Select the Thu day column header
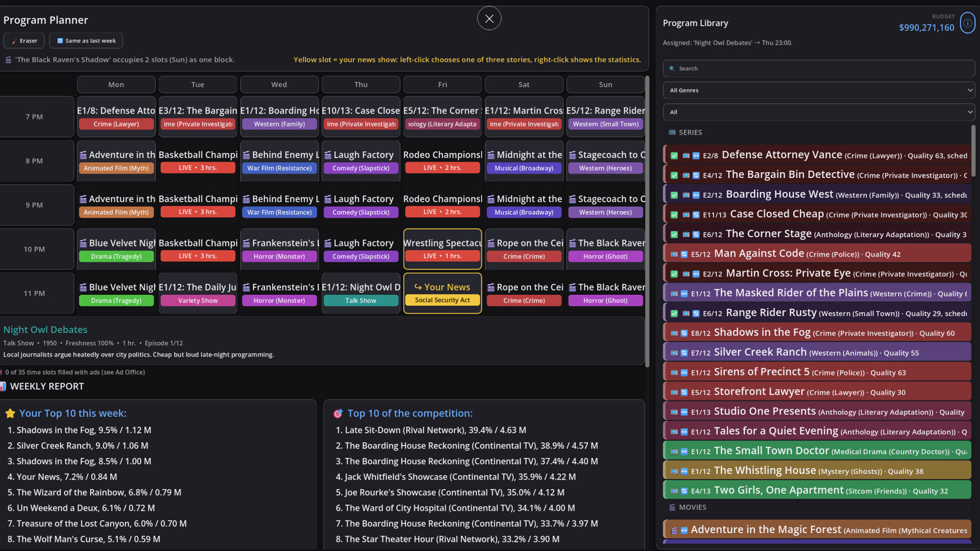 (x=361, y=85)
